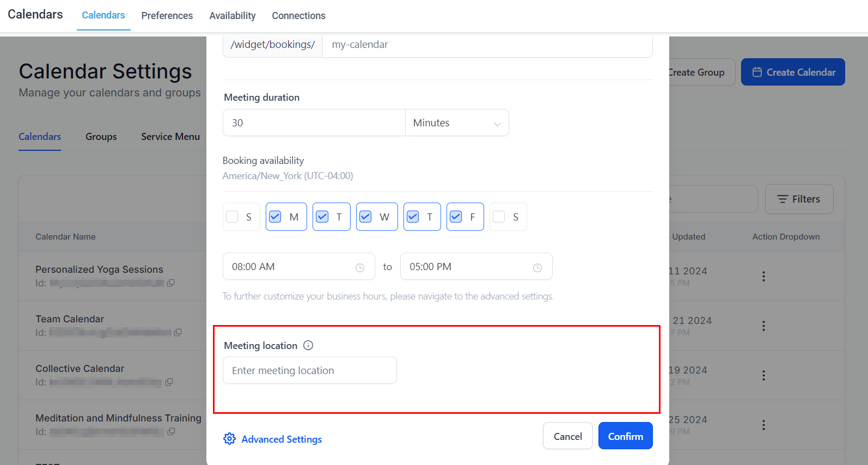Uncheck Friday availability checkbox
Viewport: 868px width, 465px height.
[456, 217]
